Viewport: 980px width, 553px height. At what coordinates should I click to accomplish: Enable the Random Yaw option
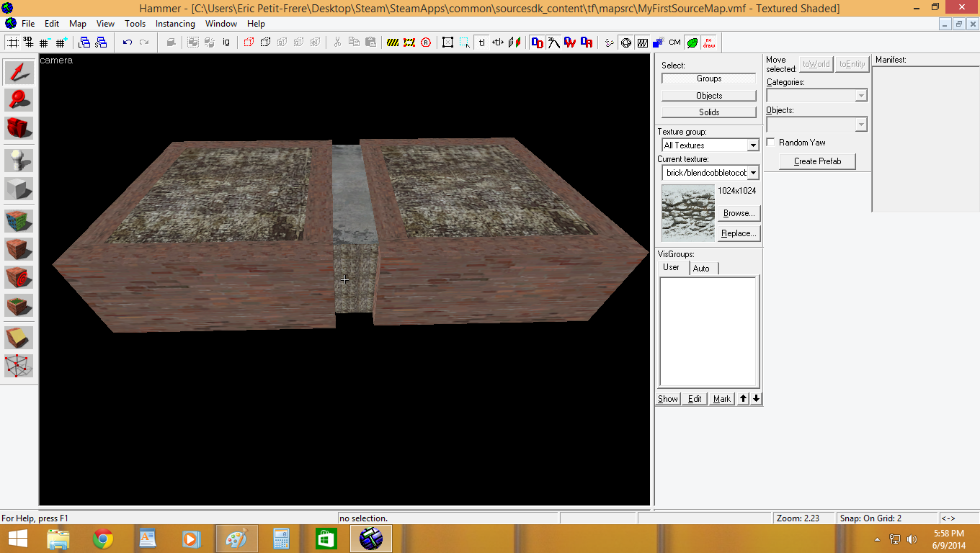point(770,142)
